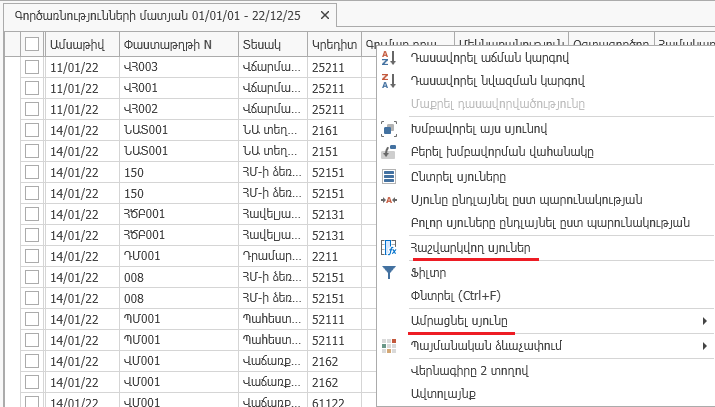Click the conditional formatting grid icon
This screenshot has height=407, width=715.
click(x=390, y=345)
